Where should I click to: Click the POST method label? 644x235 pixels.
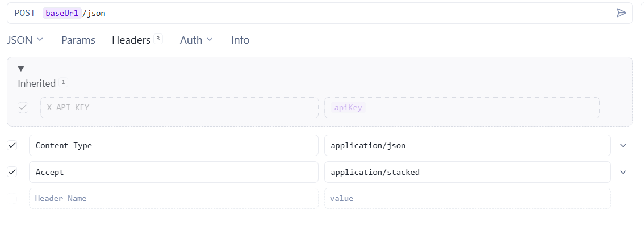point(25,13)
